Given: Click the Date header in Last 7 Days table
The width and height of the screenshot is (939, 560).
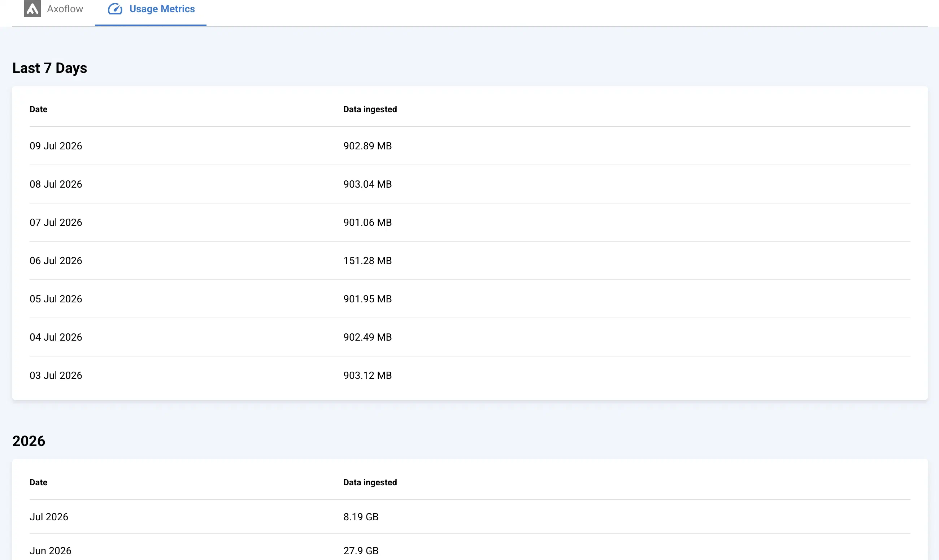Looking at the screenshot, I should click(39, 109).
